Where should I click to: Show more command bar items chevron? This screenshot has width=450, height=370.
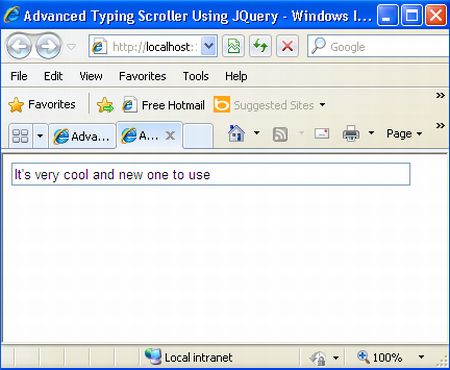click(x=440, y=126)
